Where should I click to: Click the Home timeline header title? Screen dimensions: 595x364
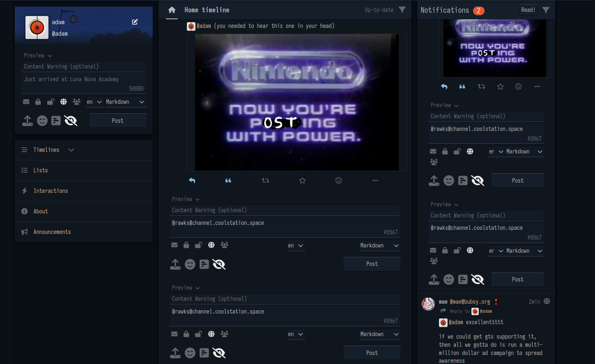coord(207,10)
